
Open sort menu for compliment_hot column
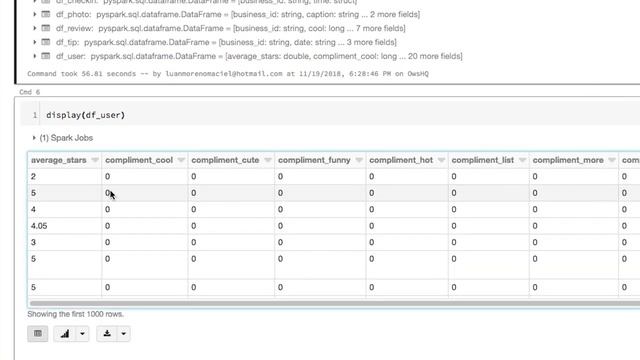tap(441, 160)
